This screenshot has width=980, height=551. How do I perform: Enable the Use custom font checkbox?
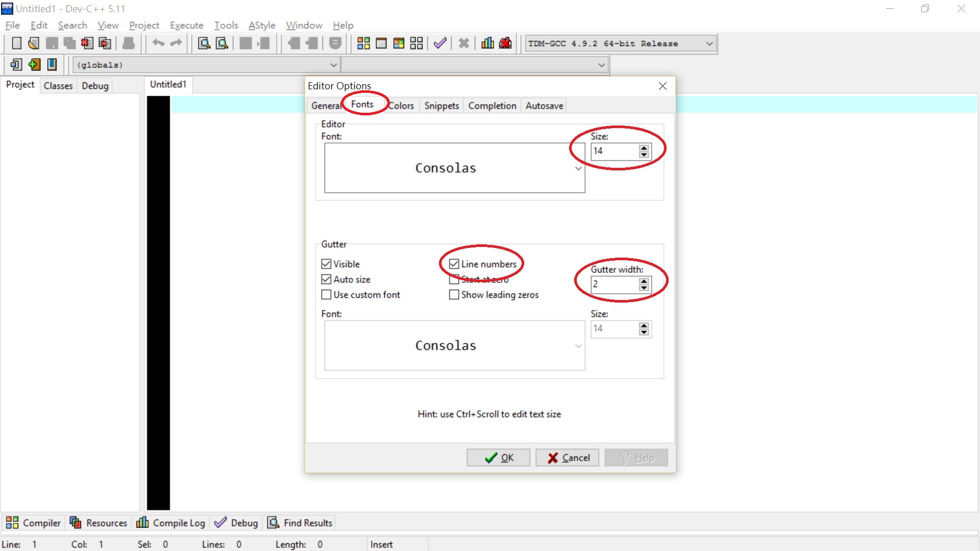pyautogui.click(x=326, y=295)
